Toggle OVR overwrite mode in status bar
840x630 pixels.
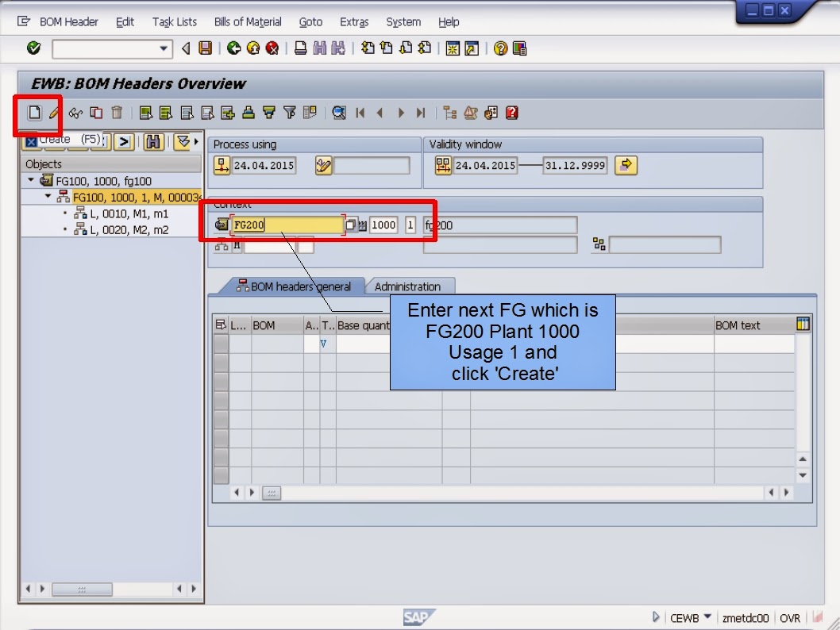coord(790,617)
